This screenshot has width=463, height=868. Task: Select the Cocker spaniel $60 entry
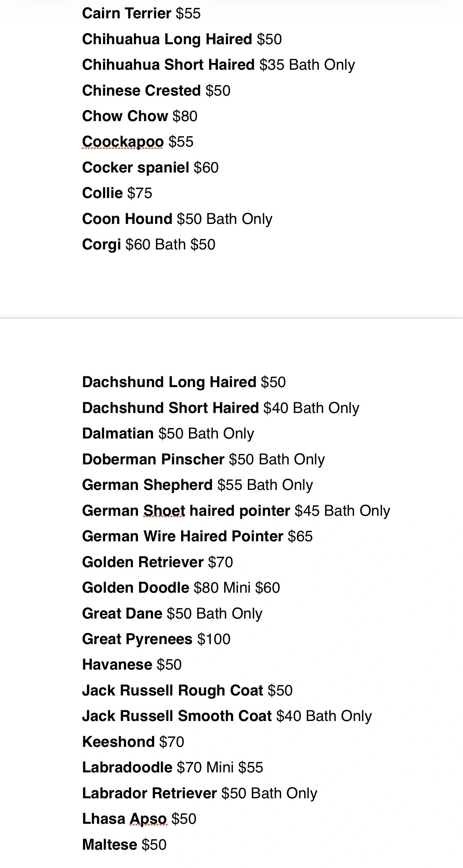tap(150, 168)
